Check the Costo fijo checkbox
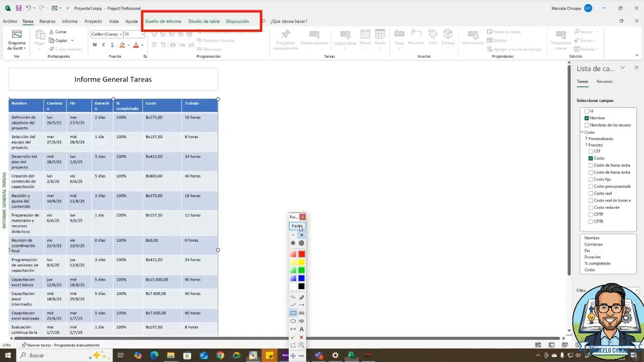 click(x=591, y=179)
